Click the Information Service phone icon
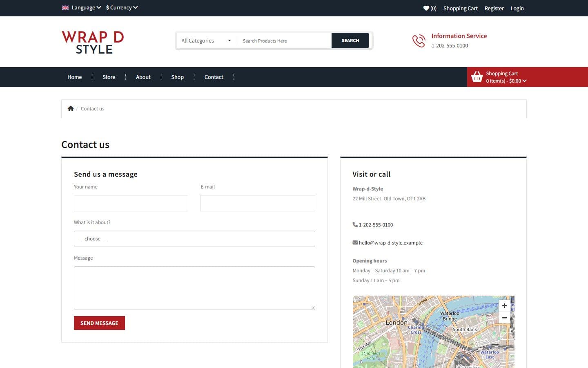The height and width of the screenshot is (368, 588). tap(419, 41)
